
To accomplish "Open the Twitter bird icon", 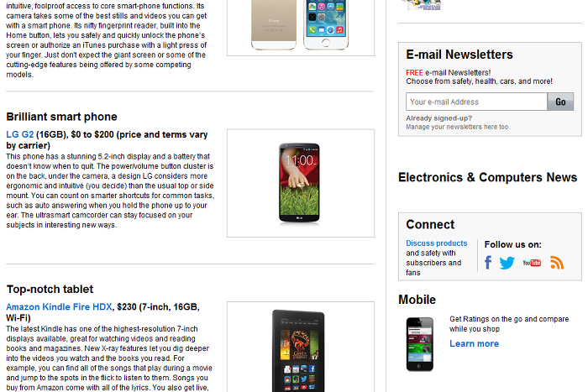I will [x=507, y=263].
